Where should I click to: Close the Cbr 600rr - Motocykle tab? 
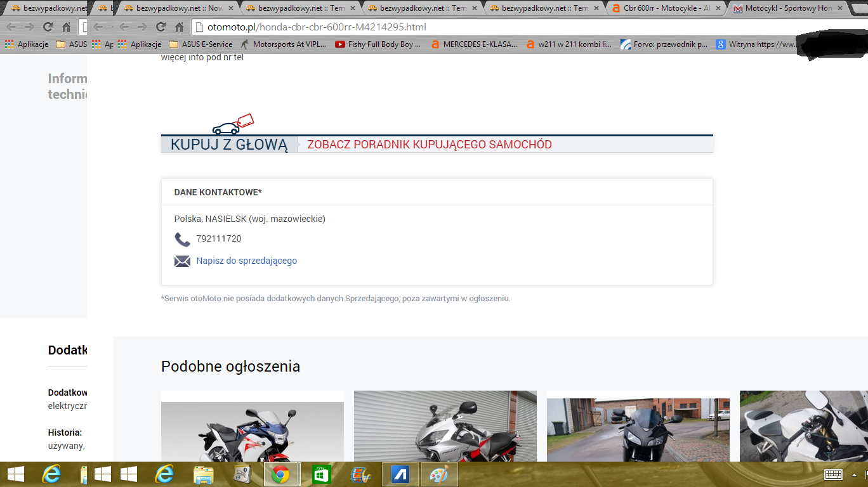720,9
